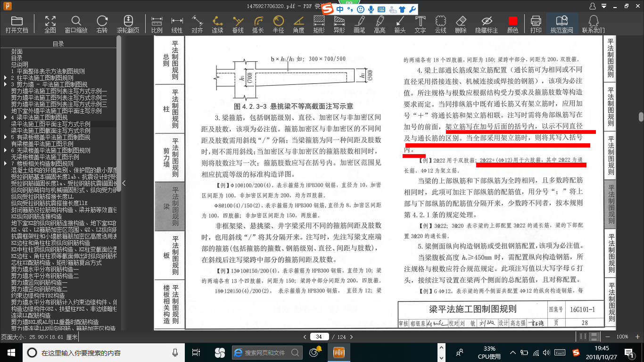Expand outline item 5 有梁板楼盖平法施工图制图规
This screenshot has height=362, width=644.
[x=5, y=137]
